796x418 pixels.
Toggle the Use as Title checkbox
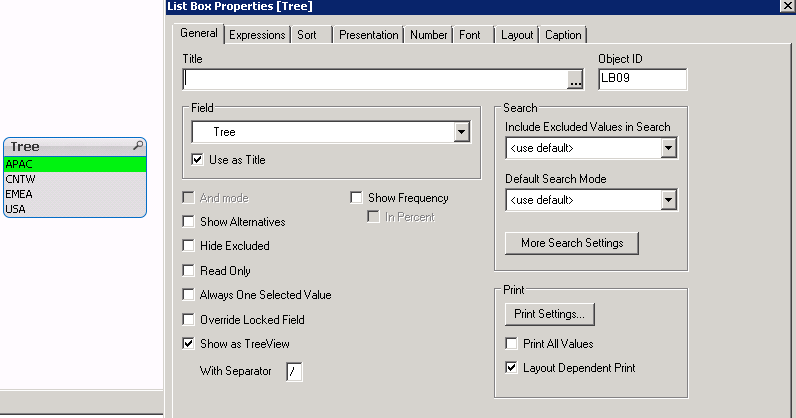click(x=197, y=160)
